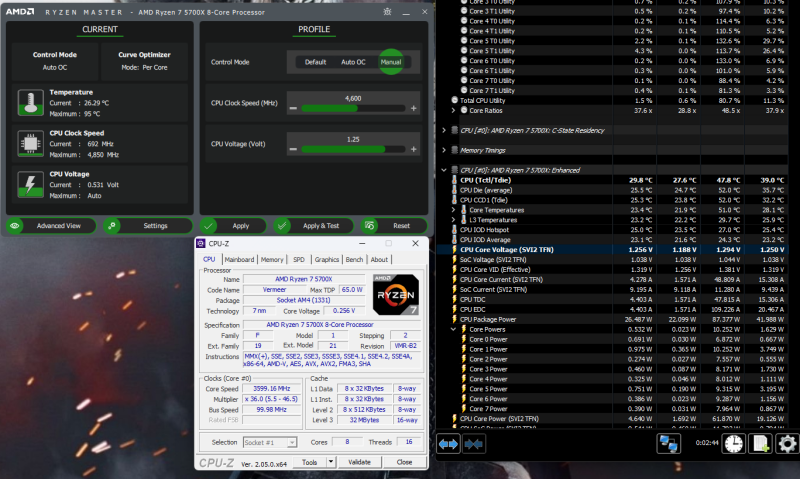800x479 pixels.
Task: Click the Apply button in Ryzen Master
Action: click(233, 225)
